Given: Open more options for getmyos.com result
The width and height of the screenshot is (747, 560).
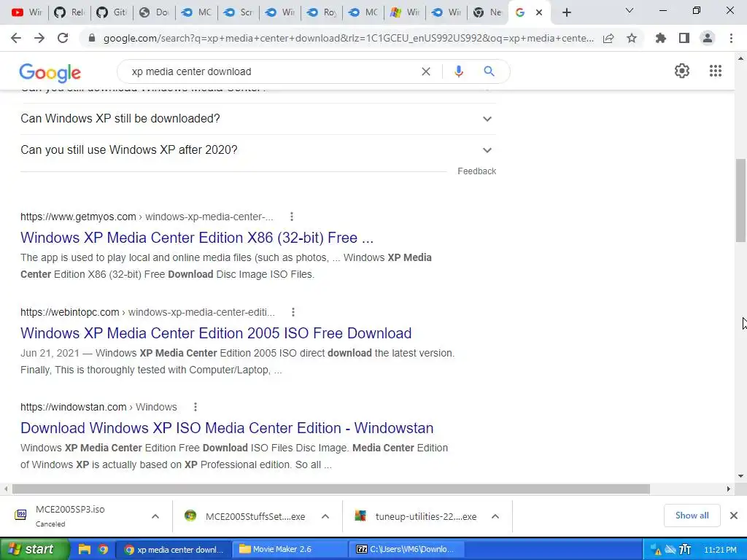Looking at the screenshot, I should (292, 217).
